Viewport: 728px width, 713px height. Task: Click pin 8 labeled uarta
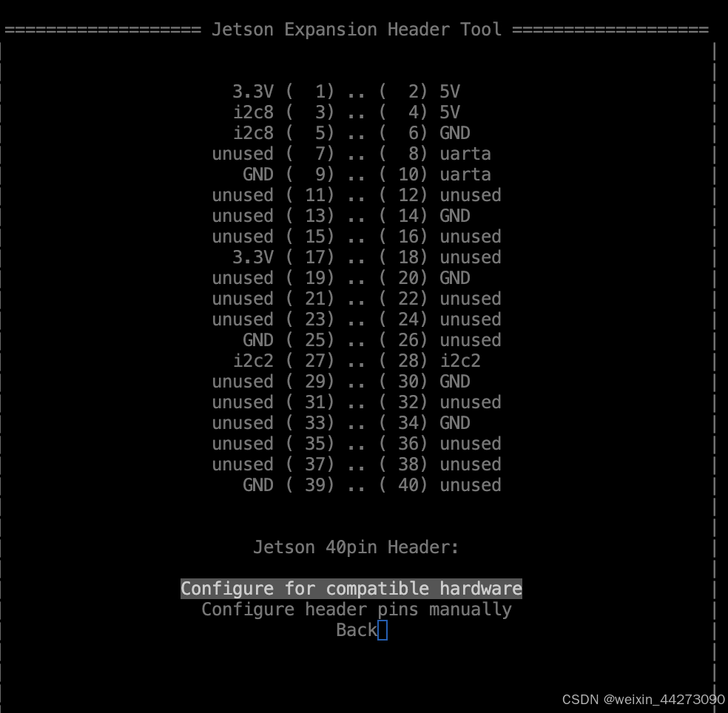(x=435, y=154)
